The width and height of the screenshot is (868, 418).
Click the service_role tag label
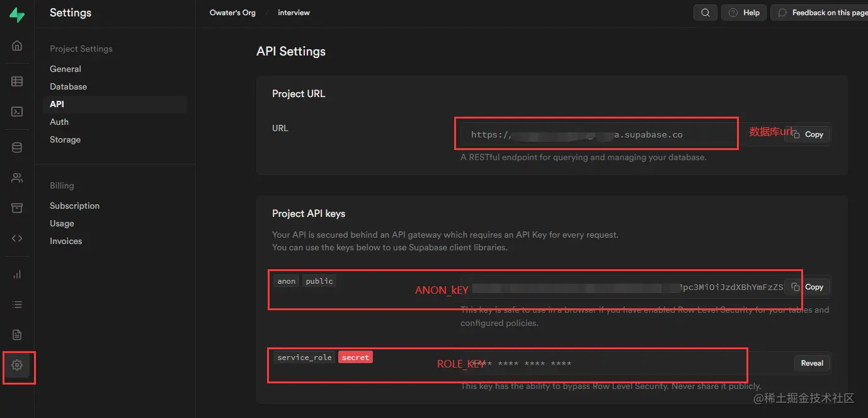pyautogui.click(x=304, y=357)
